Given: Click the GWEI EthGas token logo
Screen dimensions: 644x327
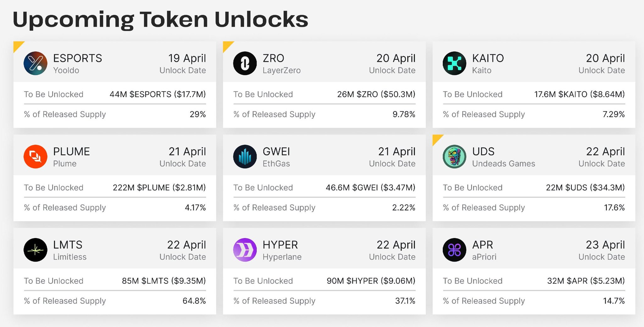Looking at the screenshot, I should point(245,157).
